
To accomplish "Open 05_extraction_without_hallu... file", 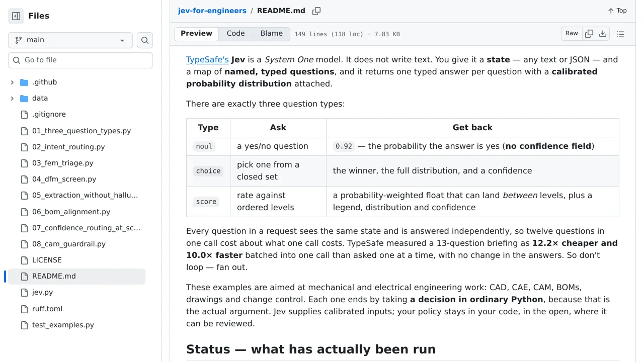I will [85, 195].
